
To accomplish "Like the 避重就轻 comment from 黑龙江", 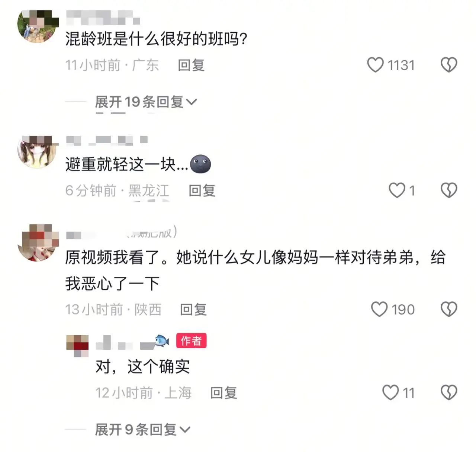I will (x=397, y=190).
